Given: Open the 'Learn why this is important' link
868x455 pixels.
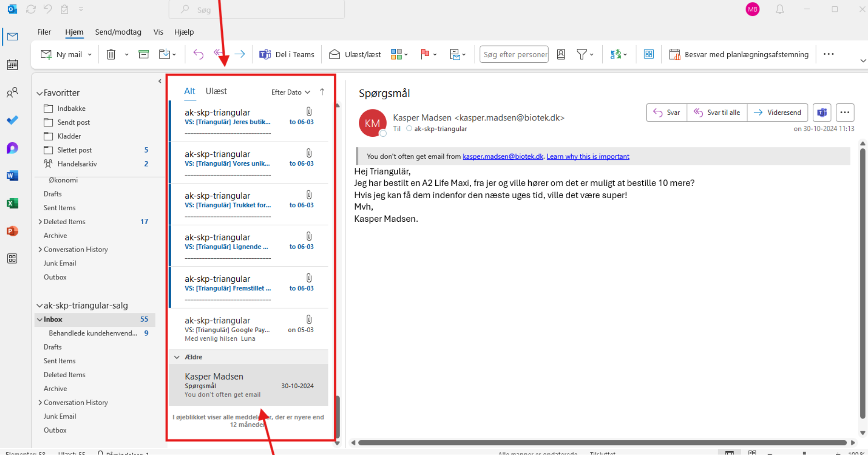Looking at the screenshot, I should coord(587,156).
